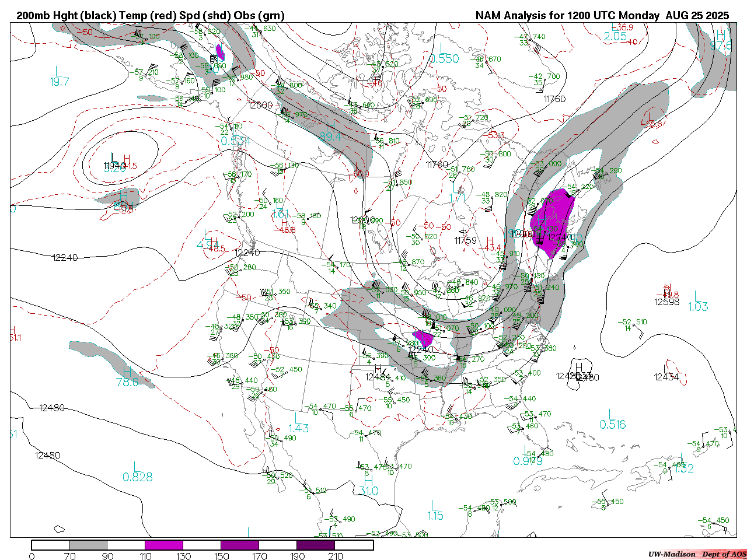This screenshot has width=747, height=560.
Task: Select the L 1.03 low marker
Action: coord(697,302)
